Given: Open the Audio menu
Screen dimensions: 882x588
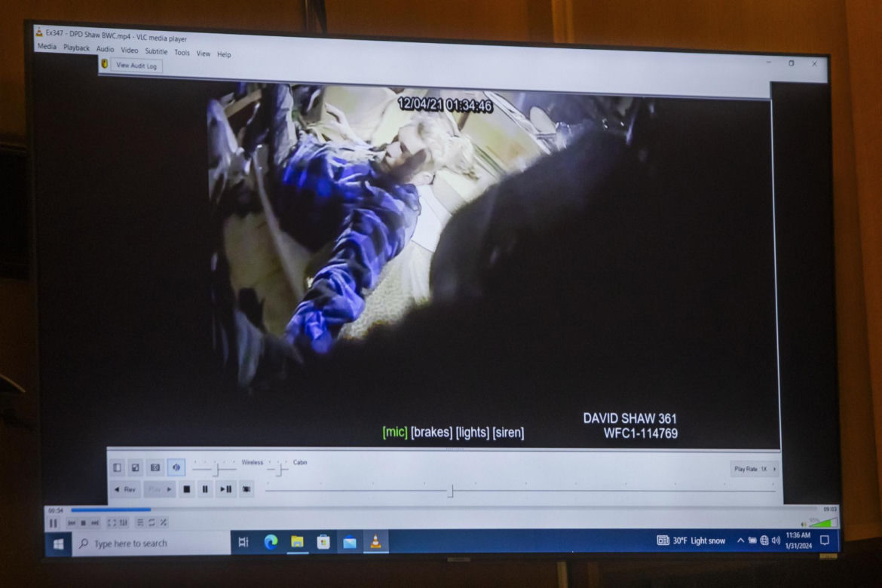Looking at the screenshot, I should coord(106,49).
